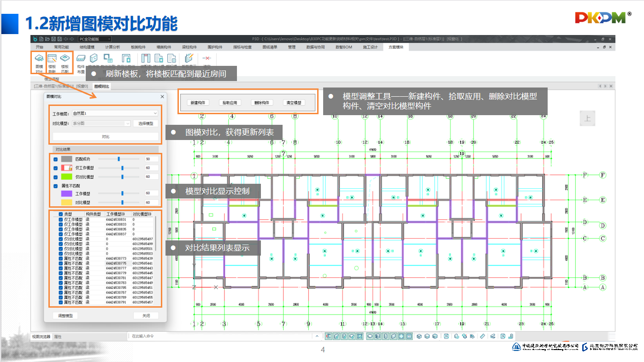Viewport: 644px width, 362px height.
Task: Toggle the 匹配成功 checkbox
Action: [x=56, y=159]
